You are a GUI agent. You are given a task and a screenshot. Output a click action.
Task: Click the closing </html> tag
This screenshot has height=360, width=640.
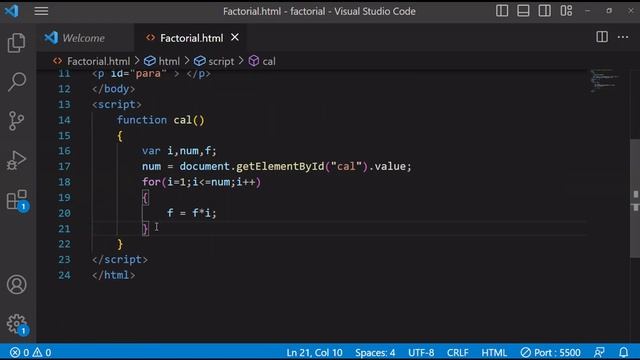point(114,275)
